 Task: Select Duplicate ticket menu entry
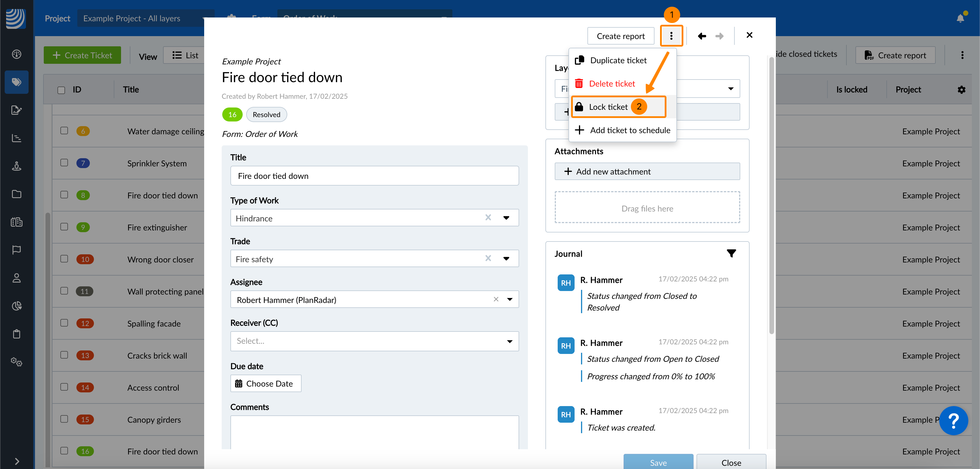point(618,60)
